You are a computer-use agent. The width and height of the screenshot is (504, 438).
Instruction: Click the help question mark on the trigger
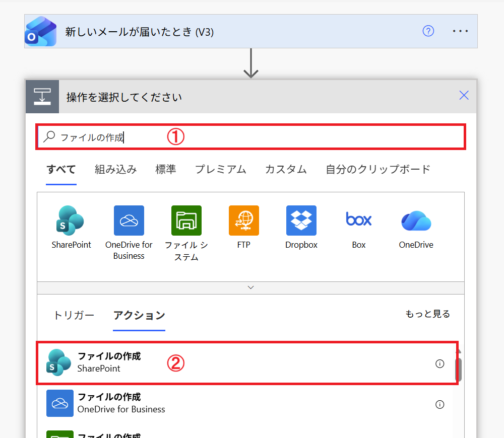pos(428,31)
